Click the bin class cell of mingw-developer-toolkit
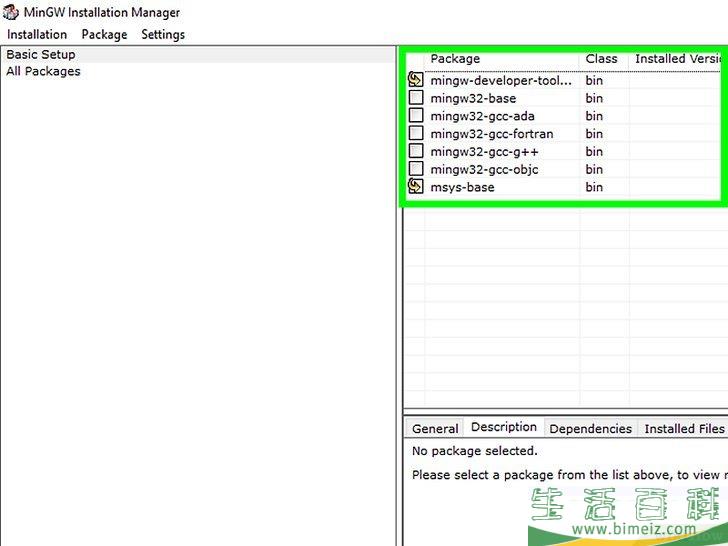Screen dimensions: 728x546 coord(594,80)
